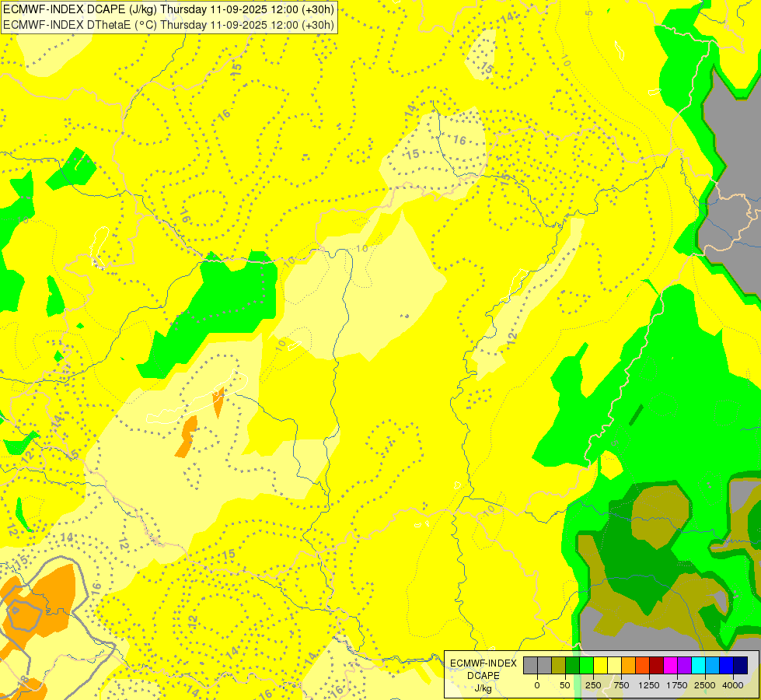Select the red-orange legend swatch

point(643,665)
